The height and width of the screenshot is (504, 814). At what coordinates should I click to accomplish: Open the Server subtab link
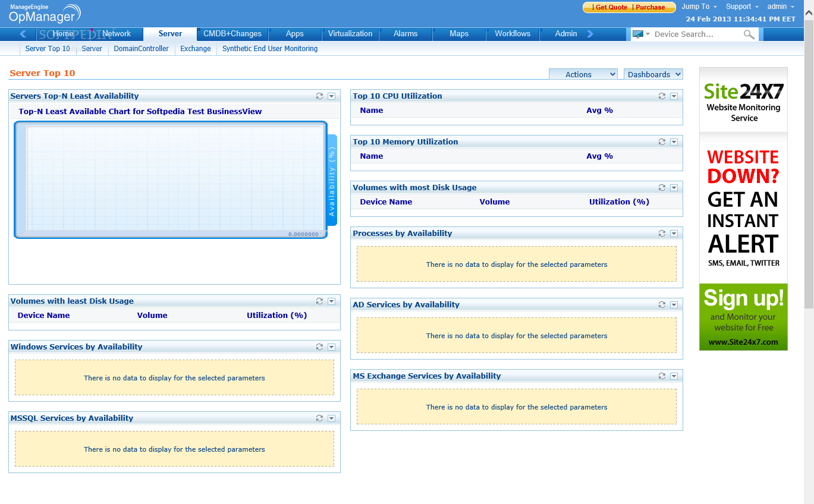92,49
